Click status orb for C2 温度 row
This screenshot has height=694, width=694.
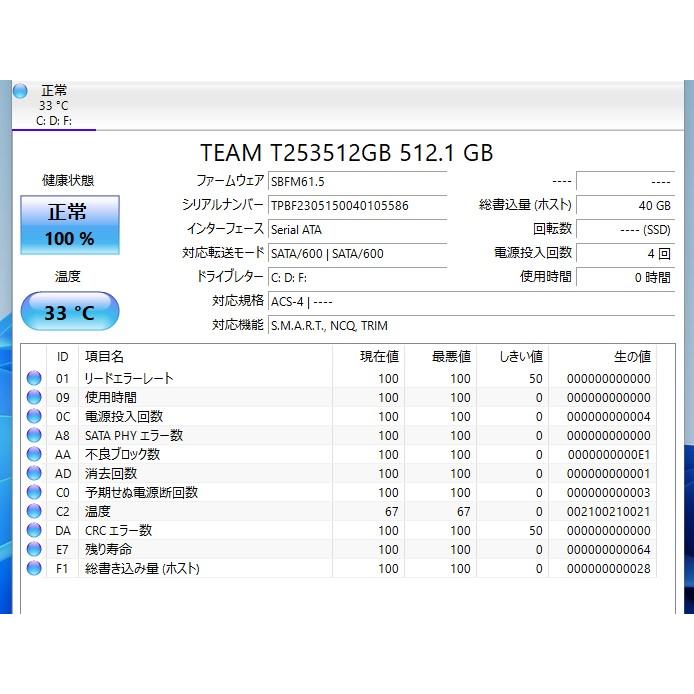(x=34, y=512)
